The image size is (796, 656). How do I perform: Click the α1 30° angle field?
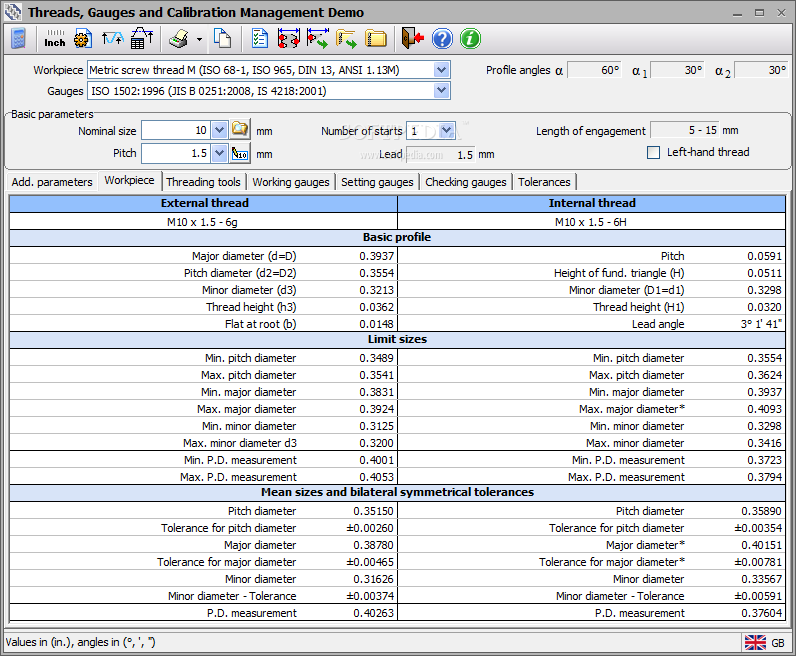pyautogui.click(x=678, y=70)
